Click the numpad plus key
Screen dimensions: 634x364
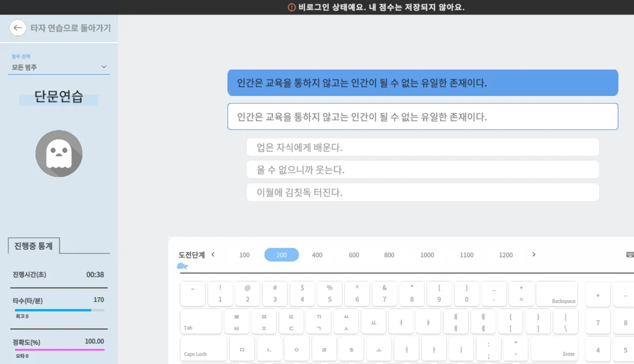coord(598,294)
